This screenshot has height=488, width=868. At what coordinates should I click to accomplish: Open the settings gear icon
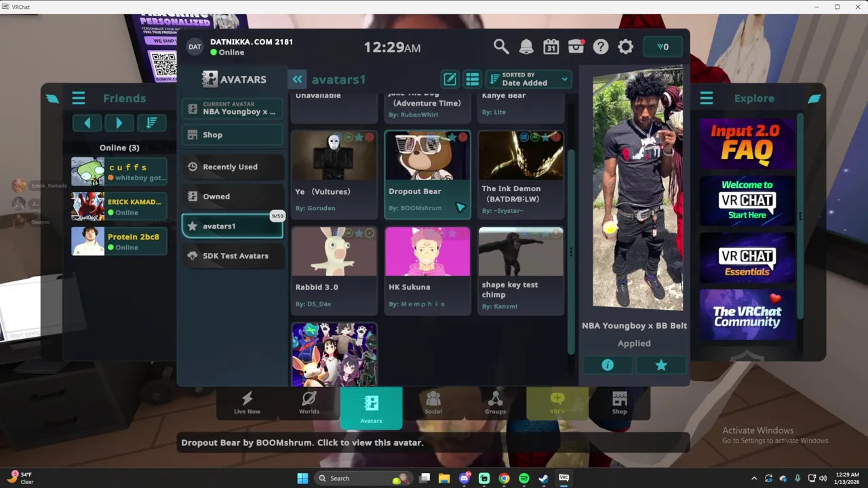coord(625,47)
